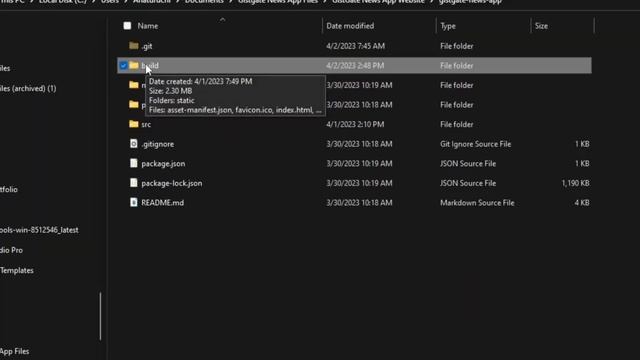
Task: Click the build folder's date 4/2/2023 2:48 PM
Action: click(355, 66)
